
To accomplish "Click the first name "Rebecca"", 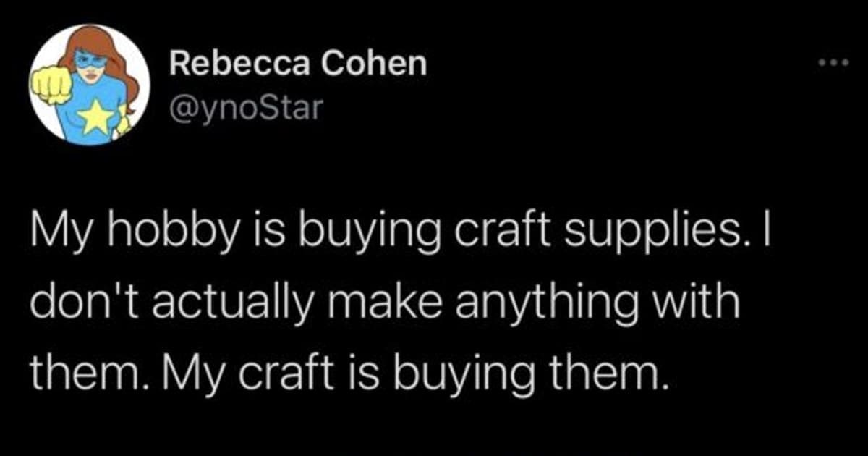I will coord(231,65).
